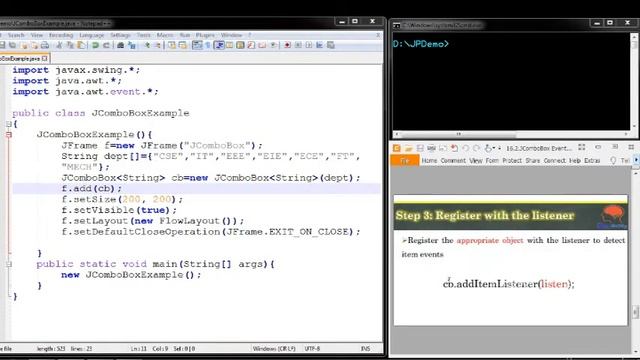Toggle Synchronize Horizontal Scrolling button

click(x=182, y=45)
